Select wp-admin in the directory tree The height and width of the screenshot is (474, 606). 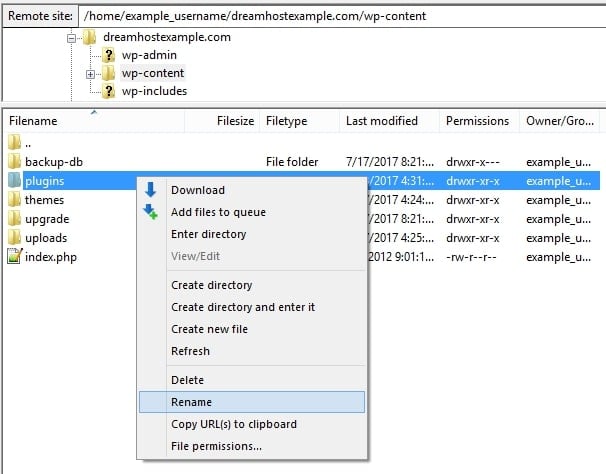[x=149, y=55]
